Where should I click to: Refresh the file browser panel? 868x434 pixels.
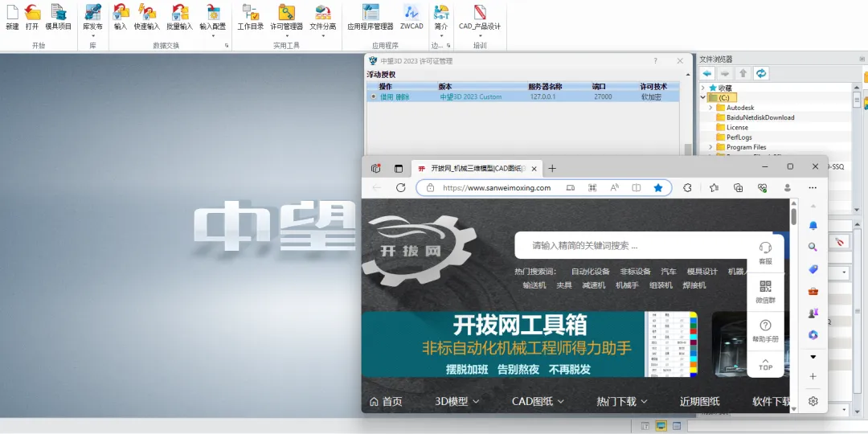coord(761,73)
